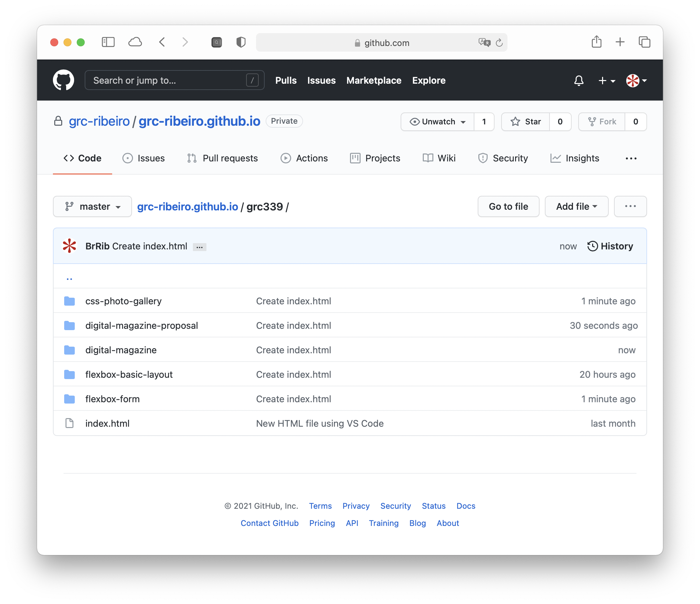
Task: Click the BrRib author name
Action: click(x=97, y=246)
